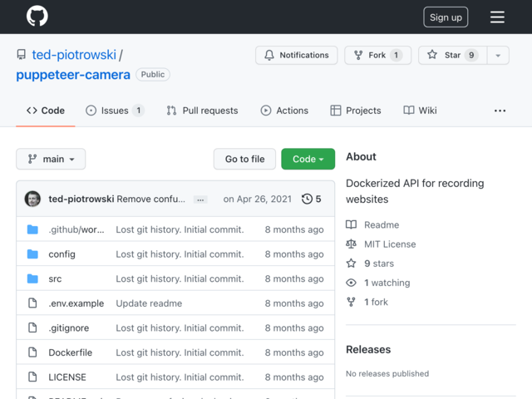
Task: Click the folder icon for config
Action: (32, 254)
